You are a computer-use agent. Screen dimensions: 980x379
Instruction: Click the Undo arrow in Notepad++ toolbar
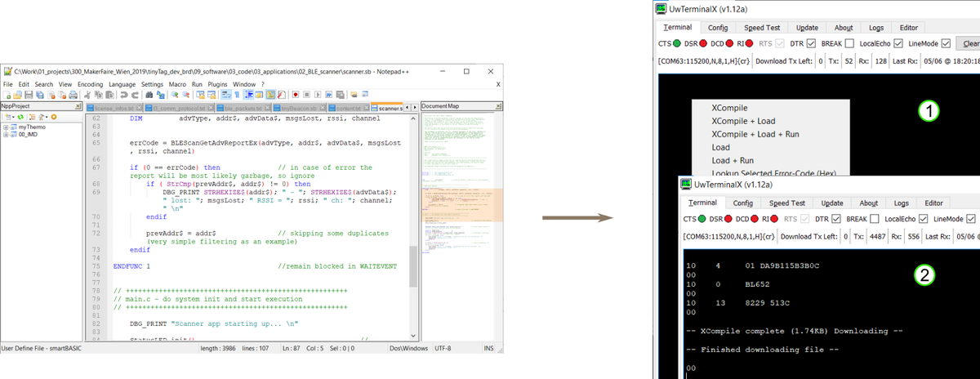coord(124,95)
